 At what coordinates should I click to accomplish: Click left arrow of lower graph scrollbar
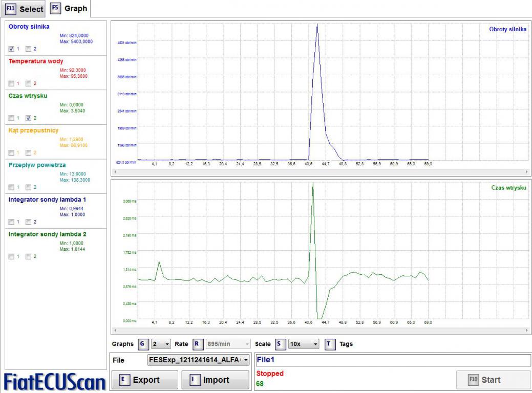tap(115, 330)
